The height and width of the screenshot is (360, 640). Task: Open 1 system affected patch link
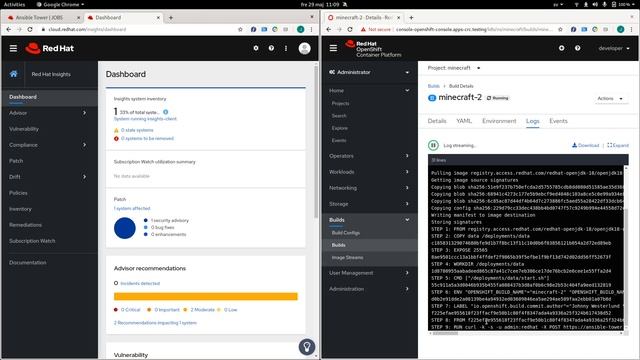(x=132, y=208)
